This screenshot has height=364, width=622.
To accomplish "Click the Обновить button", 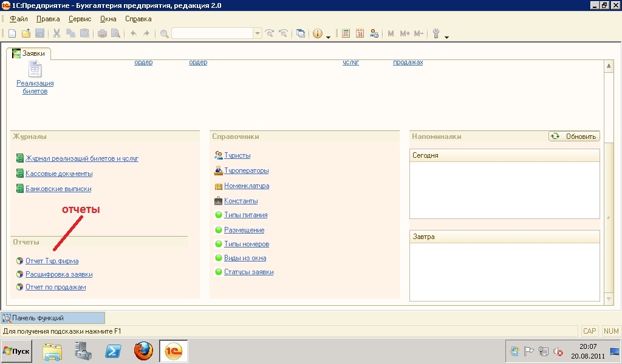I will [574, 136].
